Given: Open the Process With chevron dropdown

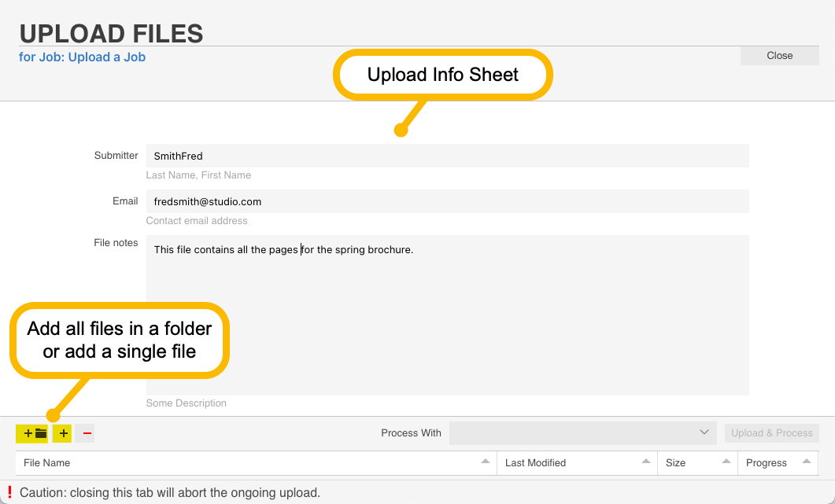Looking at the screenshot, I should (x=704, y=432).
